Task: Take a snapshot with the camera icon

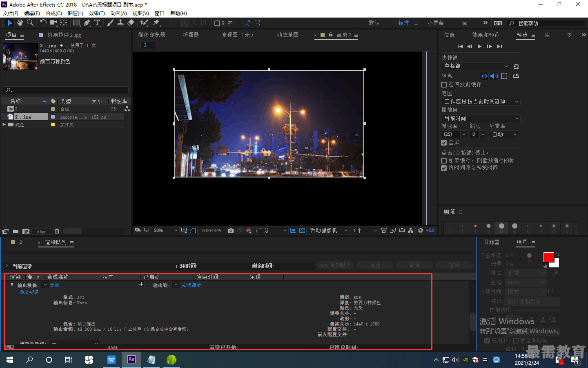Action: tap(231, 231)
